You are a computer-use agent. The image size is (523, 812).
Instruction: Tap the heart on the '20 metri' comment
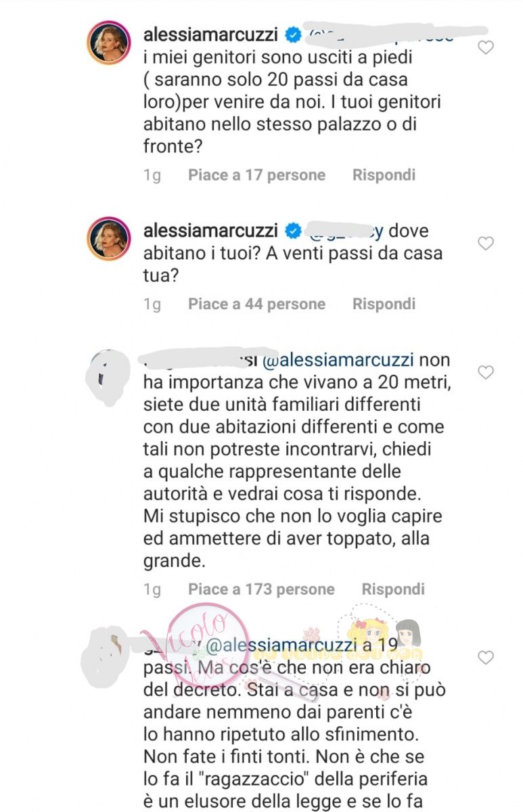click(486, 372)
